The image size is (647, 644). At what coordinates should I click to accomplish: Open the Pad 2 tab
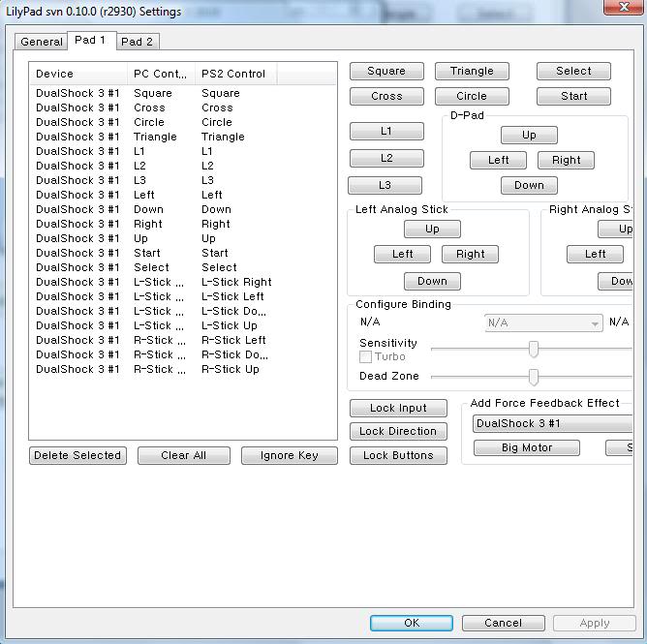(138, 42)
